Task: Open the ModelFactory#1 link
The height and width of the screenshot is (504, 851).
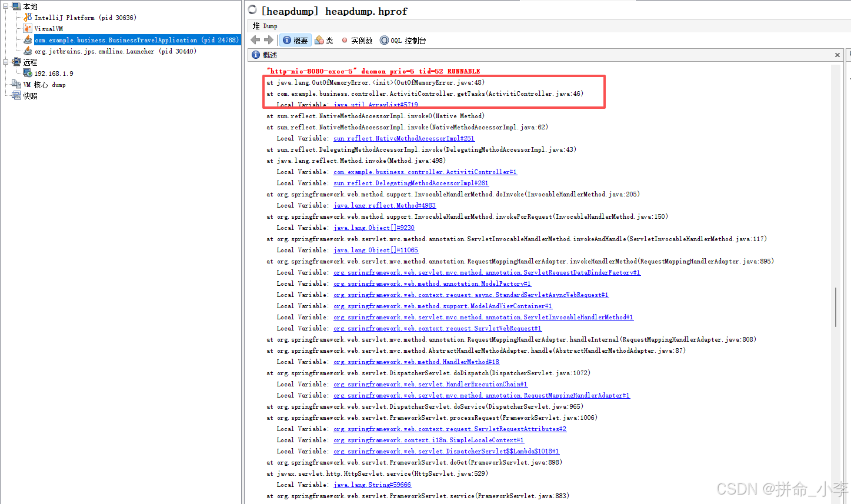Action: coord(432,283)
